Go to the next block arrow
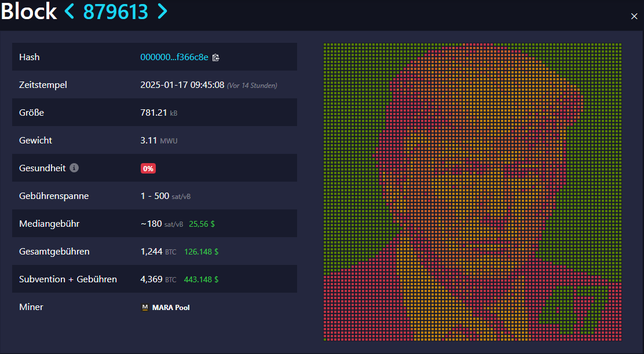 tap(163, 11)
